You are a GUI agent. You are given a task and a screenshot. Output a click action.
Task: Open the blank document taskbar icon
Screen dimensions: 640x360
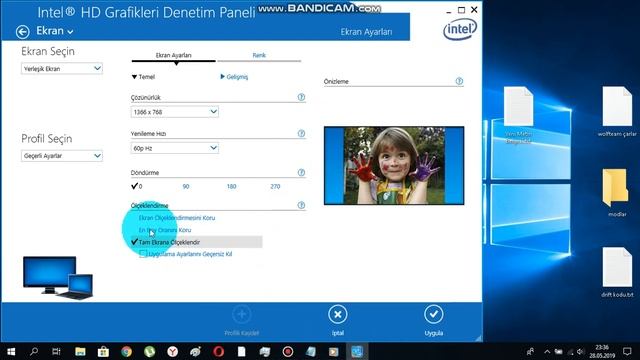click(242, 351)
